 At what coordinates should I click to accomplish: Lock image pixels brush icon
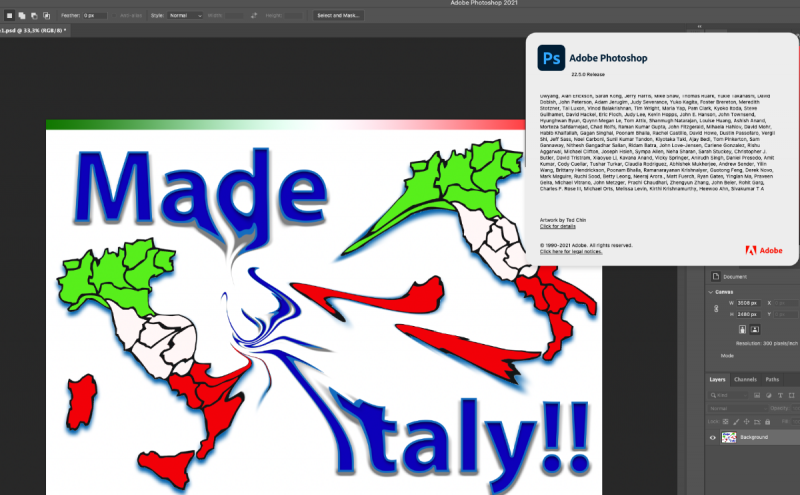(736, 422)
